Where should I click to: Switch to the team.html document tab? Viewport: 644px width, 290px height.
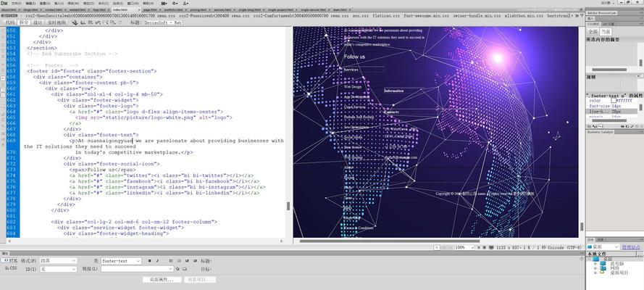[x=339, y=9]
